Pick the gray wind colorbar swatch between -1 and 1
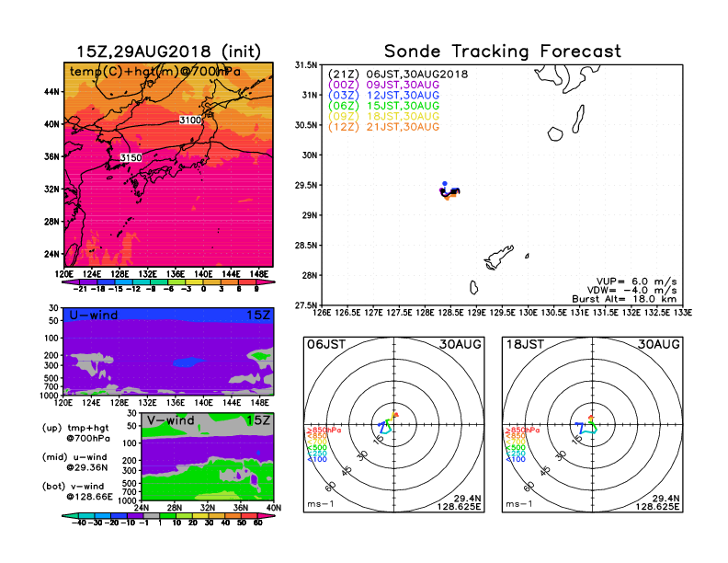 [x=151, y=515]
